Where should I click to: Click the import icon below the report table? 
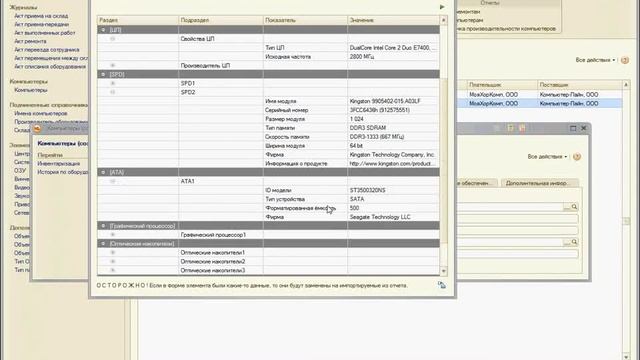tap(442, 285)
